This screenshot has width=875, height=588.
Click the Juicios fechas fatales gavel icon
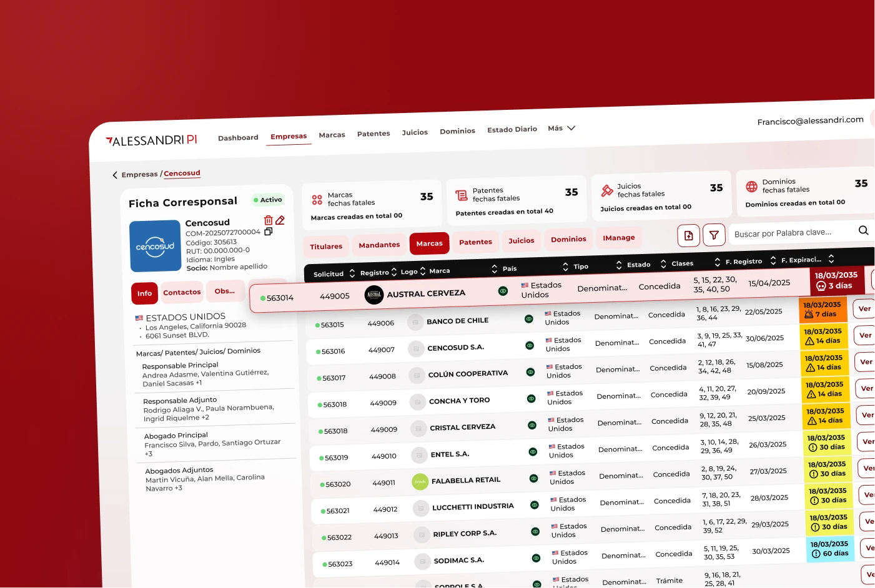coord(607,190)
